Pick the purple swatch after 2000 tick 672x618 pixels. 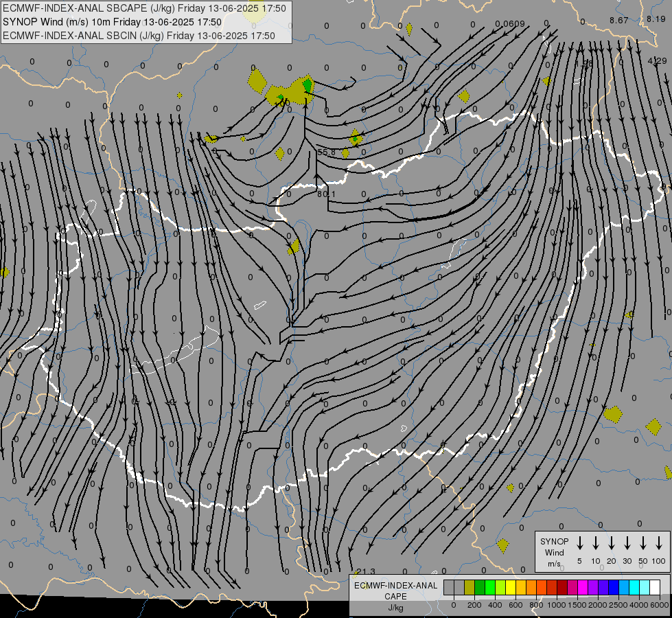[594, 588]
